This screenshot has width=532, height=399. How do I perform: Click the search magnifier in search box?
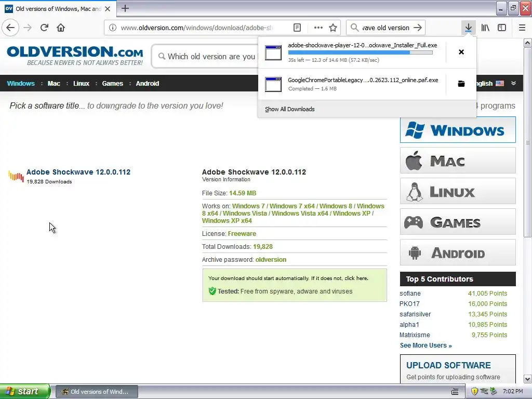tap(354, 28)
